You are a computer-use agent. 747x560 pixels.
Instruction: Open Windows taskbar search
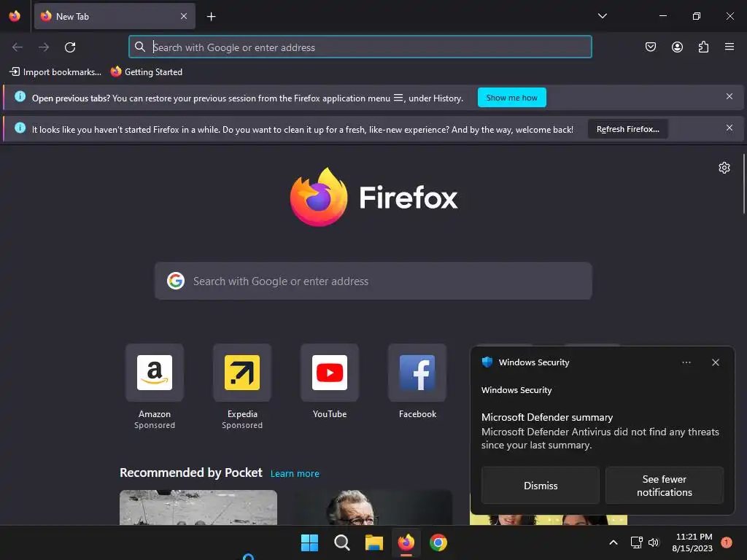pyautogui.click(x=341, y=542)
